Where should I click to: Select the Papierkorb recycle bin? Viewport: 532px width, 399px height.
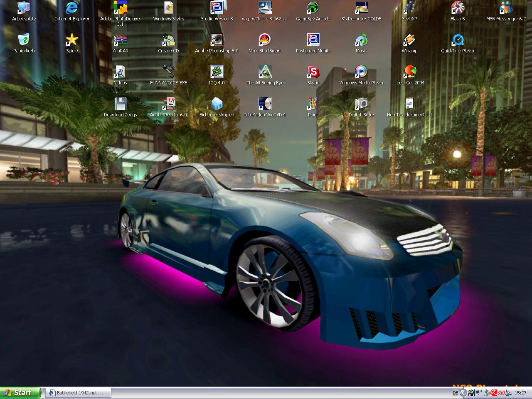coord(24,43)
